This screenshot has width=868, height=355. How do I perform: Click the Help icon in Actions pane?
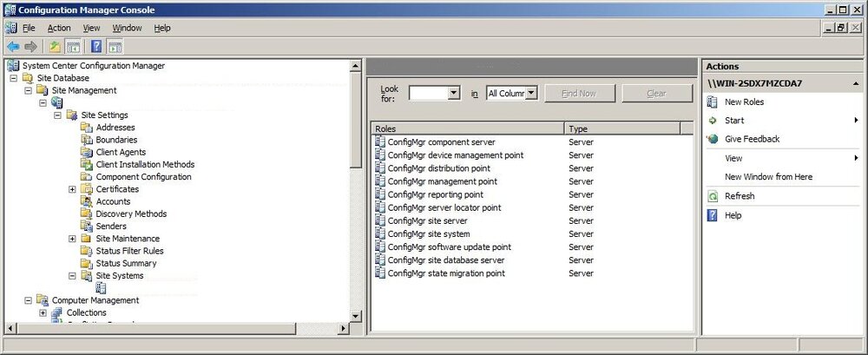713,215
